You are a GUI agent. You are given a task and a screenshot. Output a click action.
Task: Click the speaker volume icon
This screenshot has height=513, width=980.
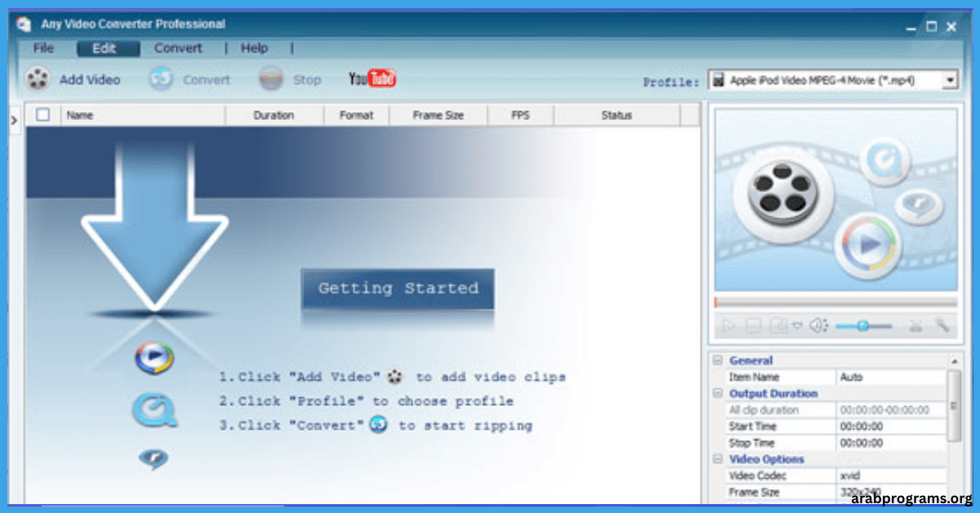pos(818,326)
